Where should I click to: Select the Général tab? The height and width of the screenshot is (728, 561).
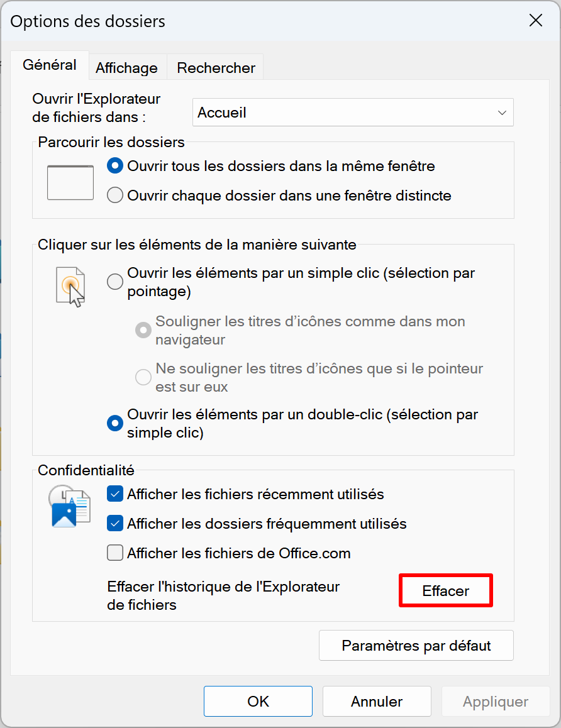tap(50, 65)
